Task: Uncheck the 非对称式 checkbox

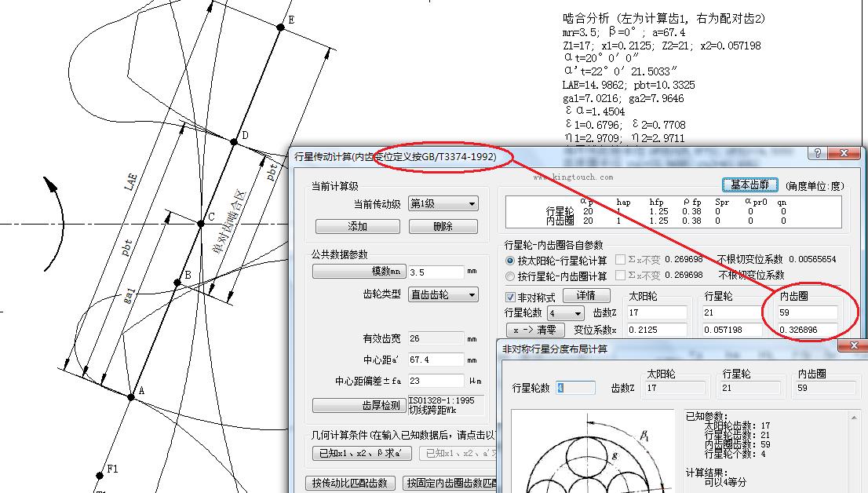Action: tap(510, 298)
